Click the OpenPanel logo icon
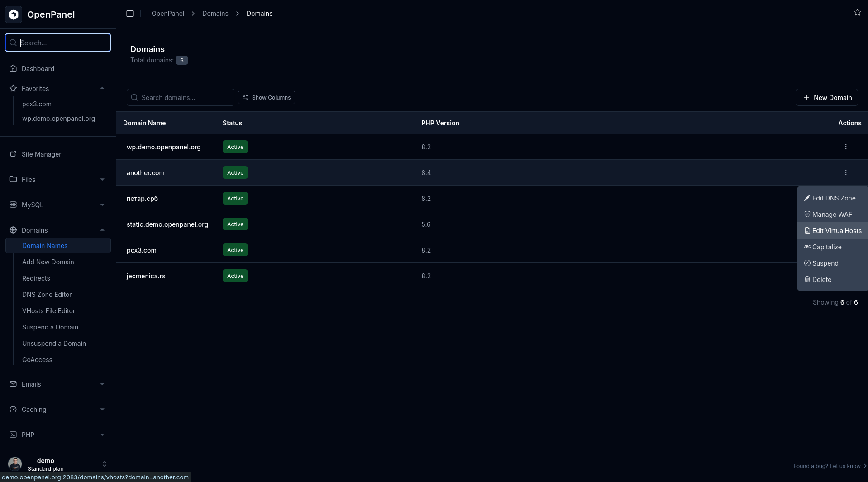Viewport: 868px width, 482px height. (x=14, y=14)
